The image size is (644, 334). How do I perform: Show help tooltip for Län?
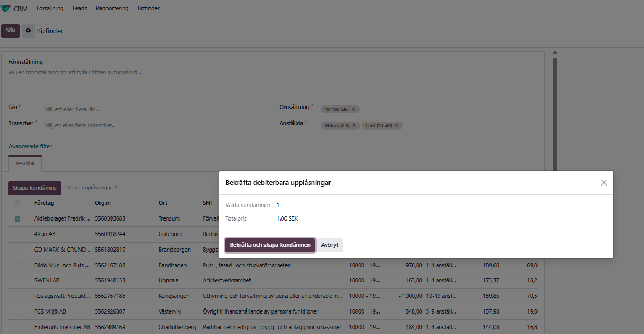(x=20, y=105)
